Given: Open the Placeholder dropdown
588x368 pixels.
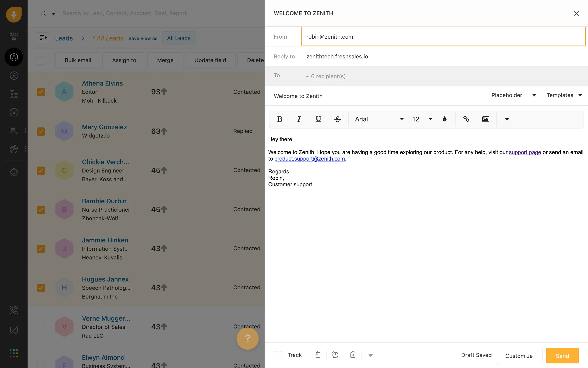Looking at the screenshot, I should tap(513, 95).
